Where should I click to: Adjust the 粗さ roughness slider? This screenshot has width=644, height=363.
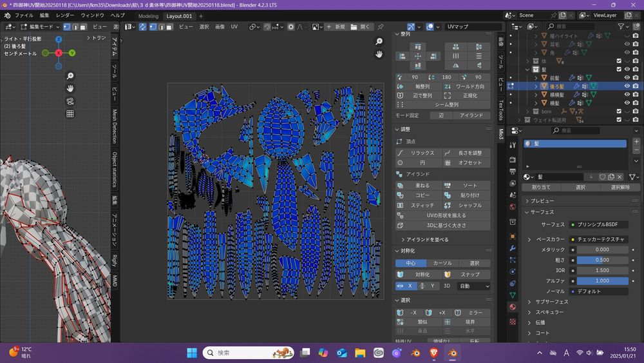[602, 260]
